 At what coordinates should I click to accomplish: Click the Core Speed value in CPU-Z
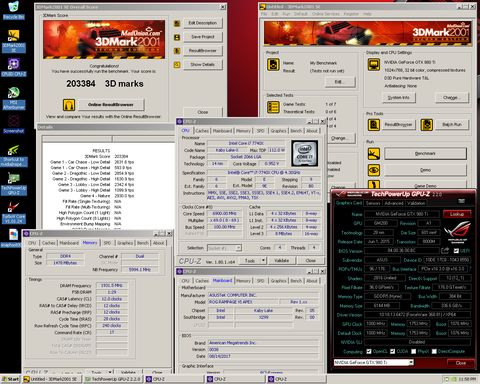pos(224,213)
